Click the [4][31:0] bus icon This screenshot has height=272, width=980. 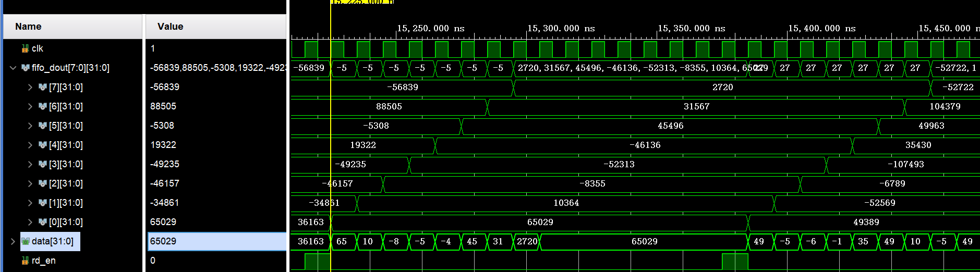pos(43,145)
